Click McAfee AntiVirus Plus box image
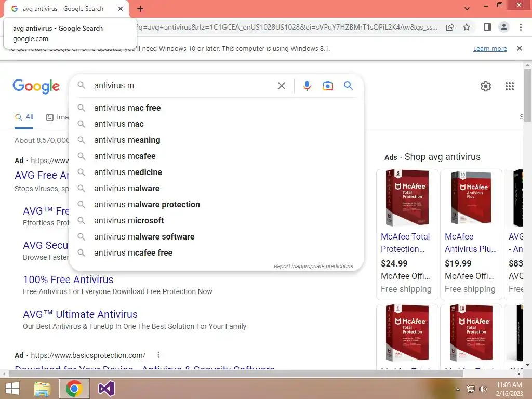 tap(471, 198)
